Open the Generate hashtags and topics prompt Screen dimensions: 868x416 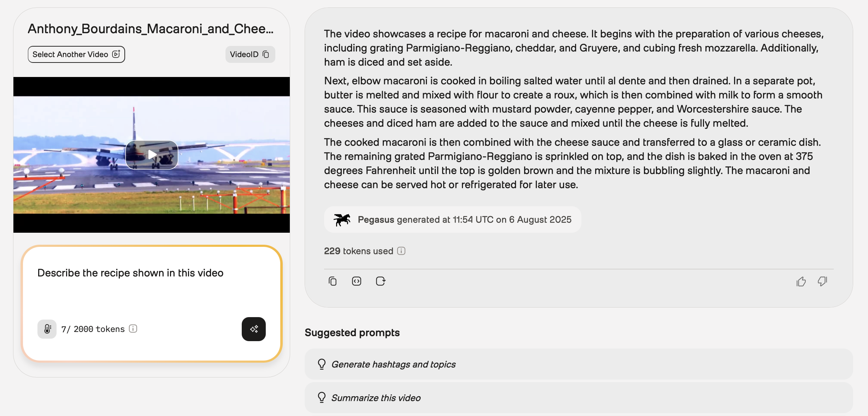pyautogui.click(x=393, y=364)
